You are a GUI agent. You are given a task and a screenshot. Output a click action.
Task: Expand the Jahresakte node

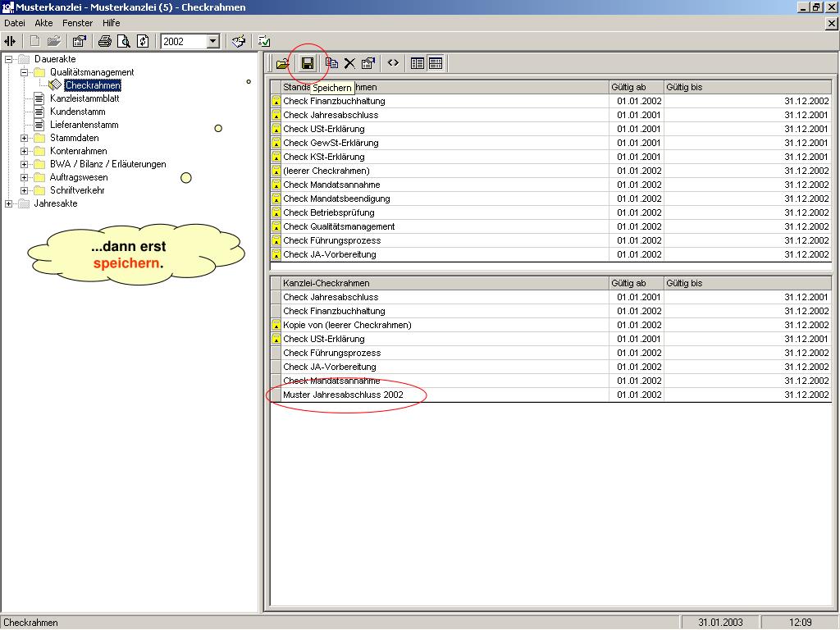pyautogui.click(x=8, y=203)
